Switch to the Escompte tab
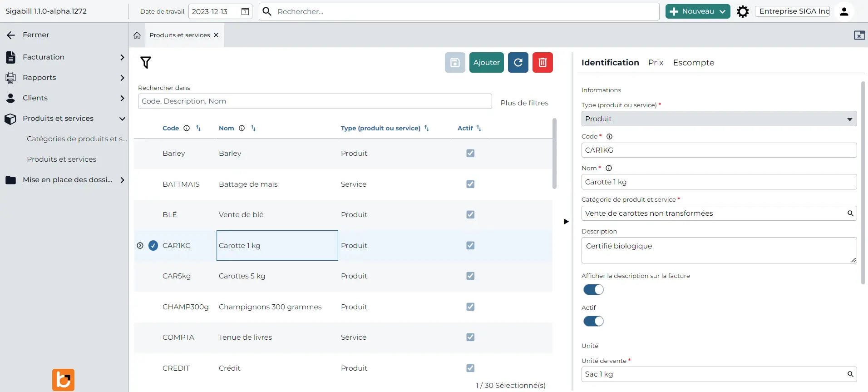This screenshot has width=868, height=392. coord(693,63)
